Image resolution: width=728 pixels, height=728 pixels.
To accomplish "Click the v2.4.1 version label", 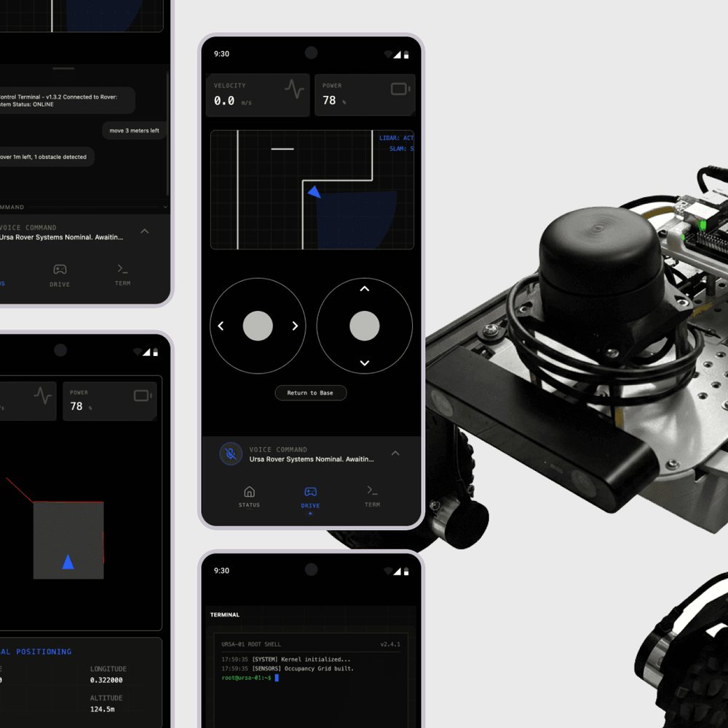I will (390, 644).
